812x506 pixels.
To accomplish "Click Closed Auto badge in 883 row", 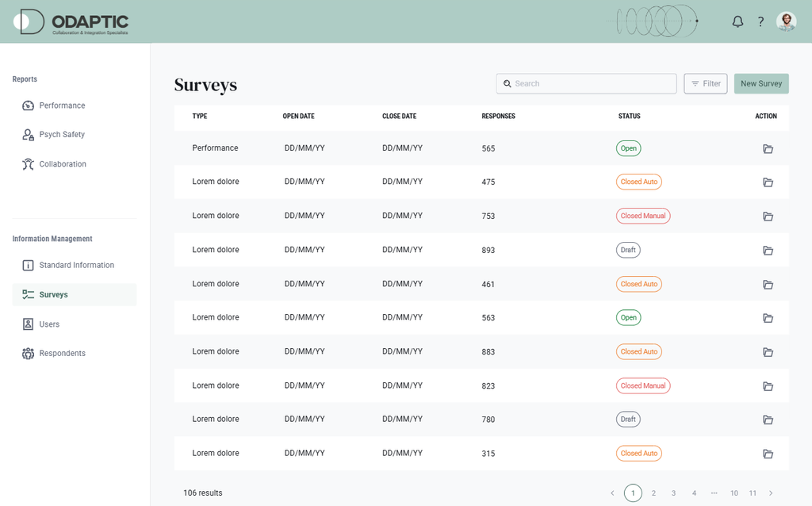I will click(639, 351).
